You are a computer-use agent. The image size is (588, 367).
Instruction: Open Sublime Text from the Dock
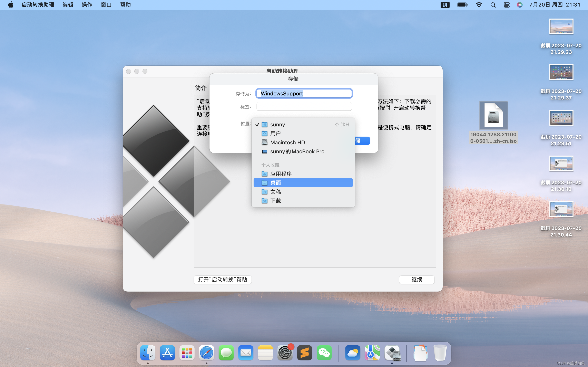pos(304,353)
